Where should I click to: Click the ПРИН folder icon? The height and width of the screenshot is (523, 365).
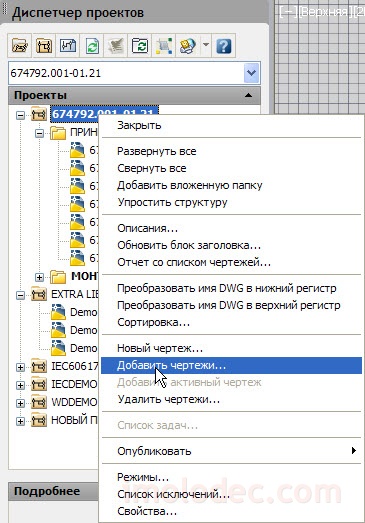[58, 133]
